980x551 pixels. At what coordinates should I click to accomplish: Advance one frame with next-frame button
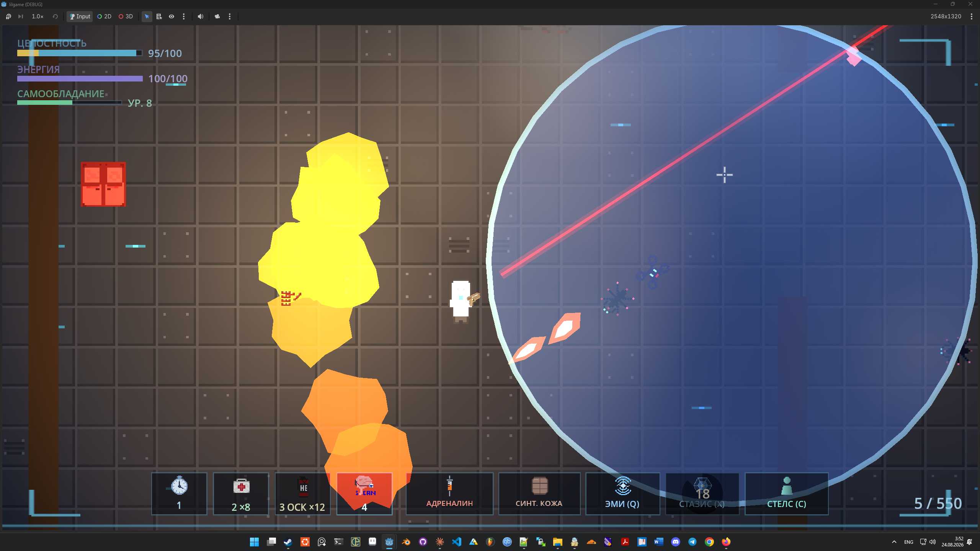[x=21, y=16]
